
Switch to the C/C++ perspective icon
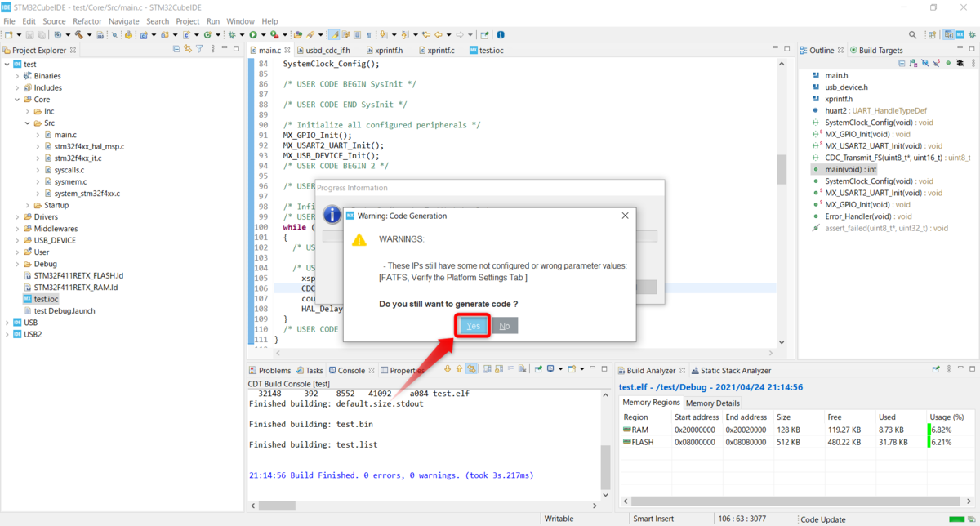coord(948,35)
